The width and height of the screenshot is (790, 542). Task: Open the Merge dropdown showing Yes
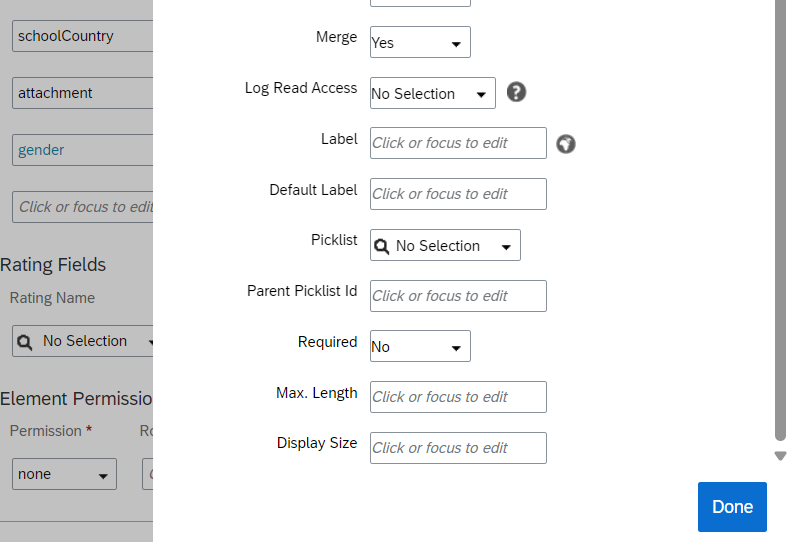[x=420, y=42]
